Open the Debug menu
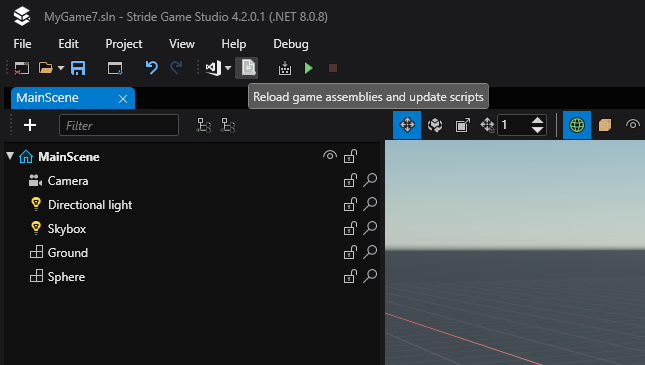This screenshot has height=365, width=645. 291,44
